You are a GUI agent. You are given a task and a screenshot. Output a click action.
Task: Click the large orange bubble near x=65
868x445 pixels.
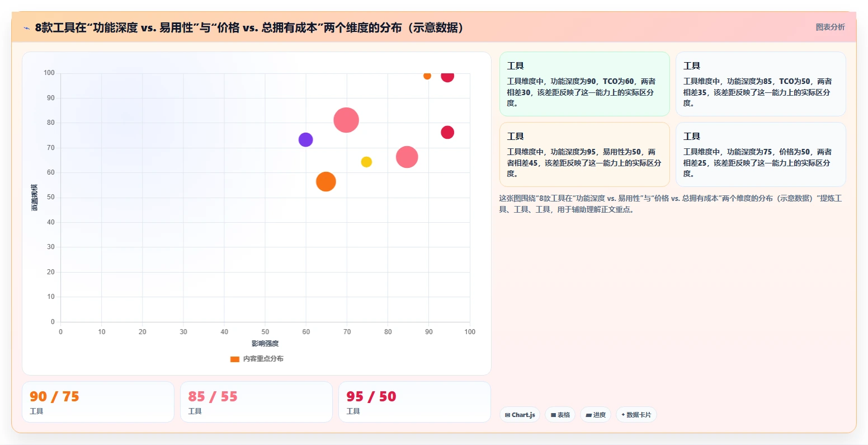pos(325,181)
